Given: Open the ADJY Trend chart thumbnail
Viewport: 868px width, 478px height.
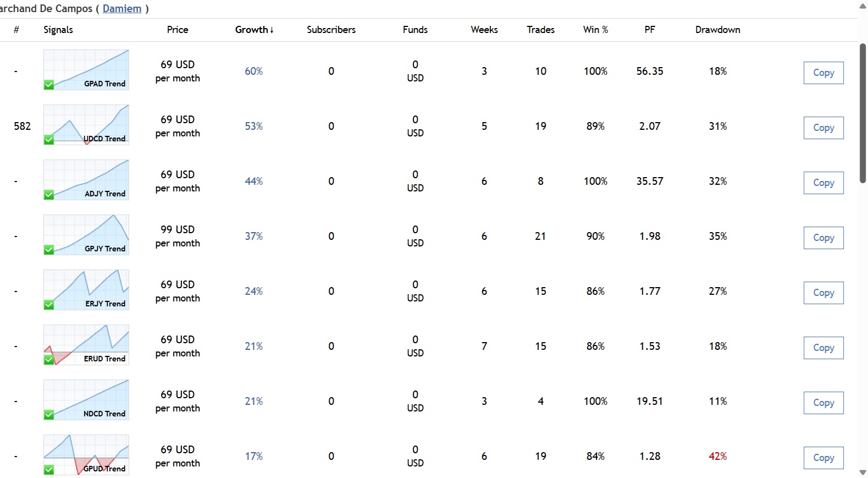Looking at the screenshot, I should tap(86, 179).
